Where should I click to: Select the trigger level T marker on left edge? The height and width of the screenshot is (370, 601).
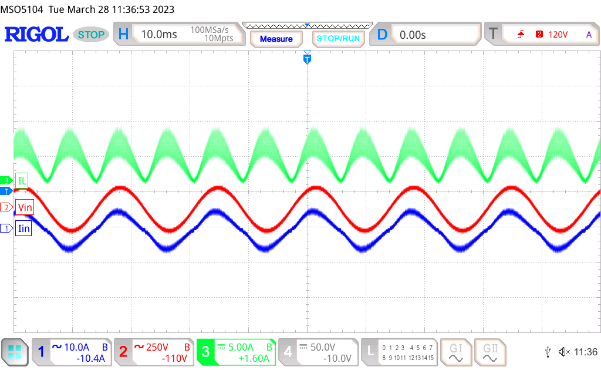coord(6,191)
